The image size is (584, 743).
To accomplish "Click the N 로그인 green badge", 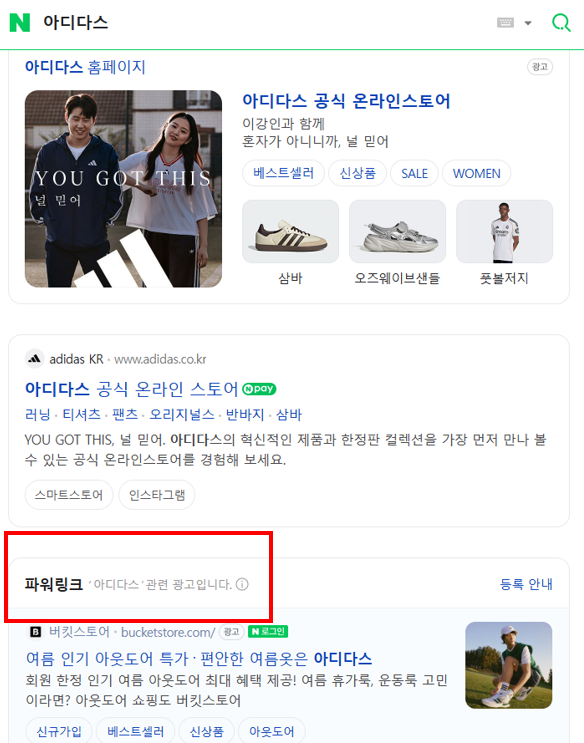I will 268,632.
